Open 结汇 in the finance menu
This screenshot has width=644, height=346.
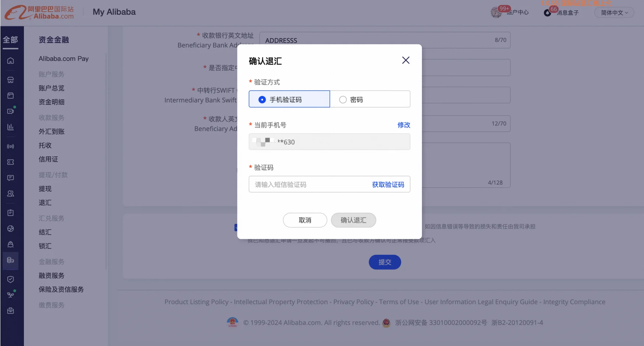(x=45, y=232)
